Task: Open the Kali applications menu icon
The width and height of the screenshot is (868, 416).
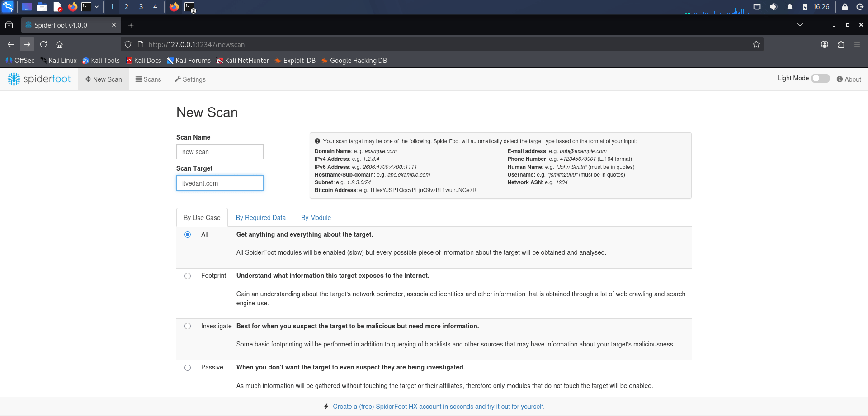Action: click(8, 7)
